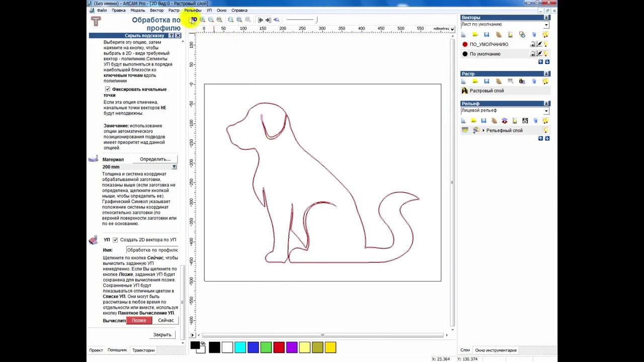Click trash icon in Растр panel

coord(534,81)
